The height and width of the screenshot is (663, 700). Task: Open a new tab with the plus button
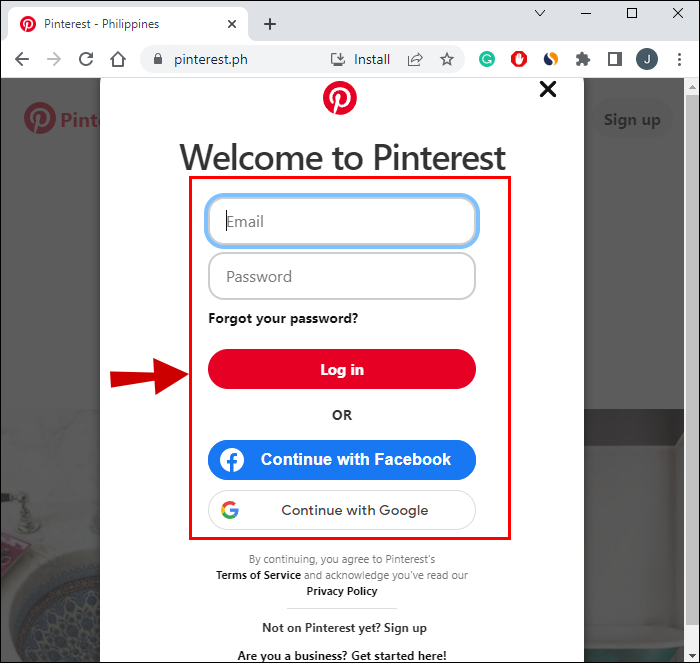(270, 24)
